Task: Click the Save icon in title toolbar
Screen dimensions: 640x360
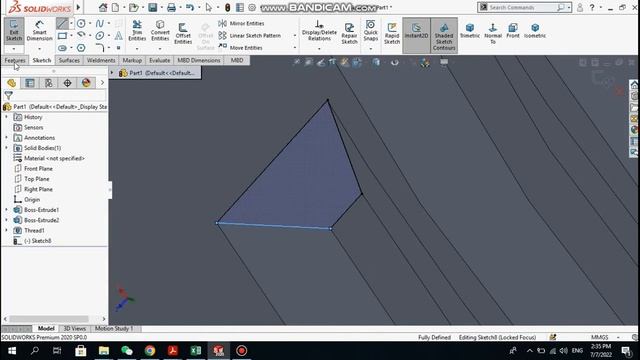Action: tap(153, 7)
